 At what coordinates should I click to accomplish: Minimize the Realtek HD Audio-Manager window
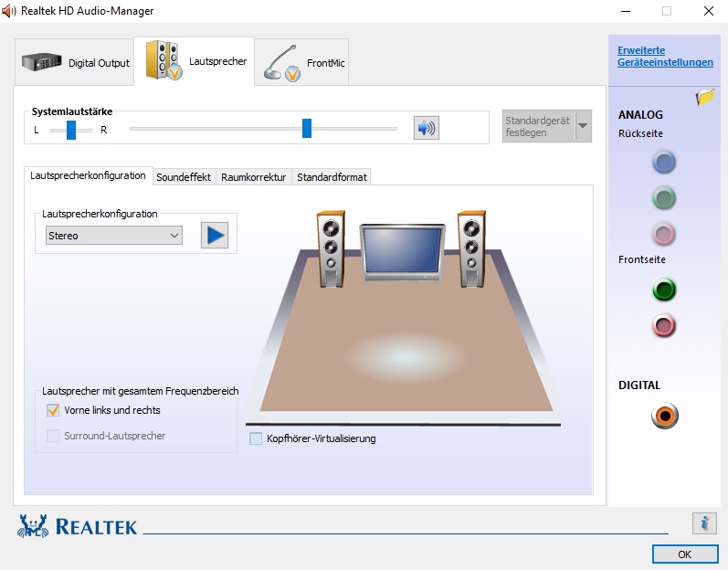pos(626,11)
